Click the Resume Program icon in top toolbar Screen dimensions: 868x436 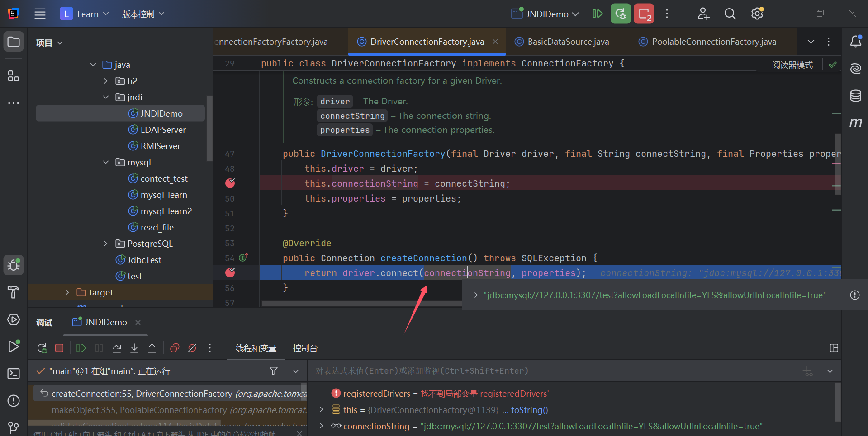click(598, 14)
